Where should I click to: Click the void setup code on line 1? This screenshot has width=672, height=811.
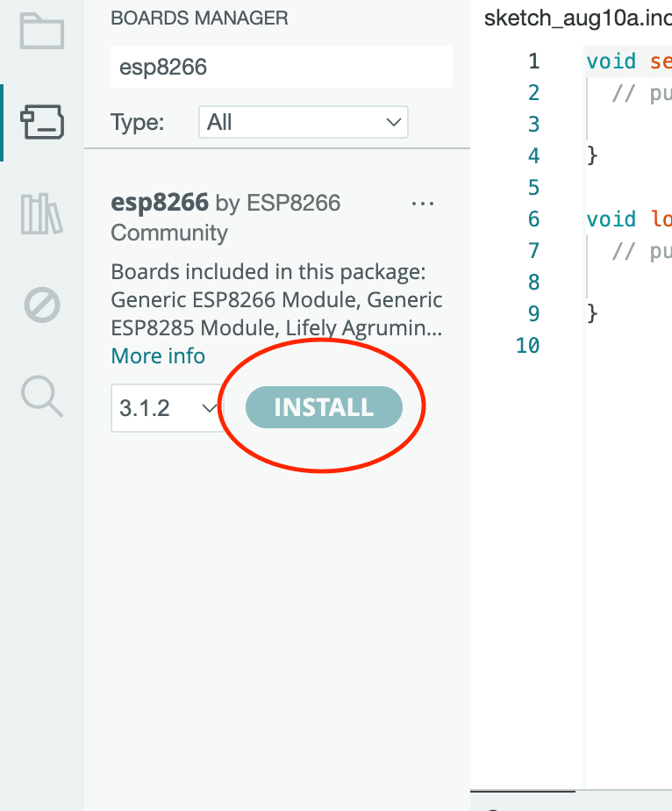pos(629,61)
